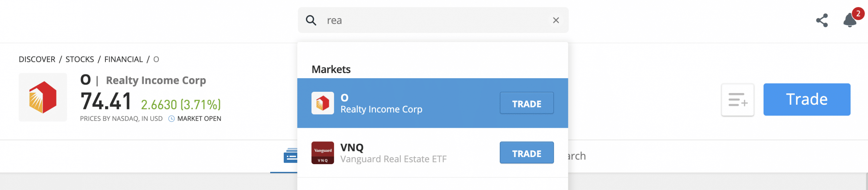
Task: Click the large Realty Income Corp logo
Action: point(43,97)
